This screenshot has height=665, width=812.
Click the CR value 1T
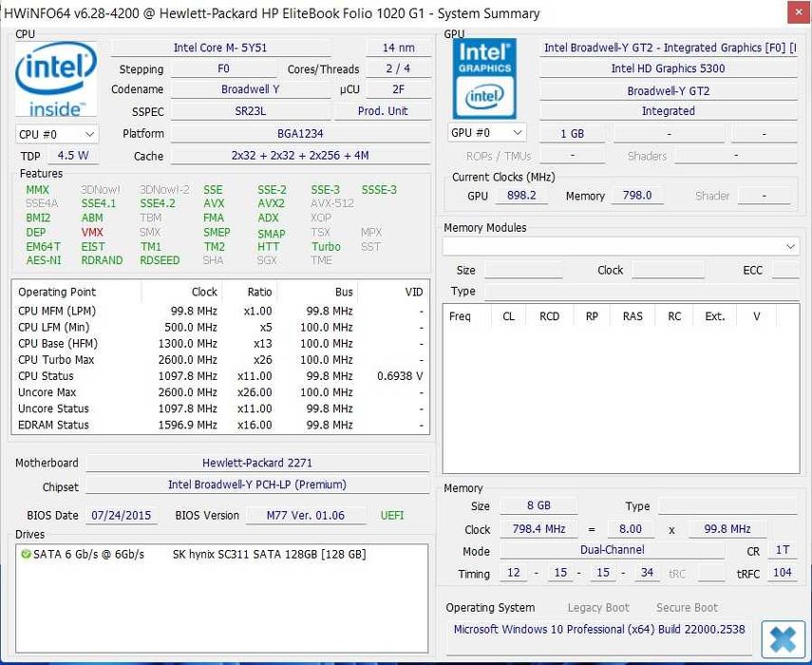(783, 550)
